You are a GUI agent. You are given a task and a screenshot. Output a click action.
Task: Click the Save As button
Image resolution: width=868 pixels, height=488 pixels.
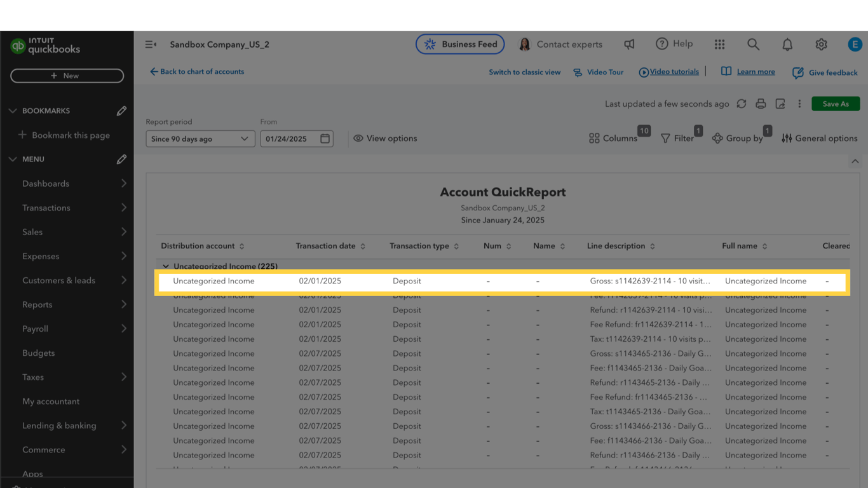835,103
